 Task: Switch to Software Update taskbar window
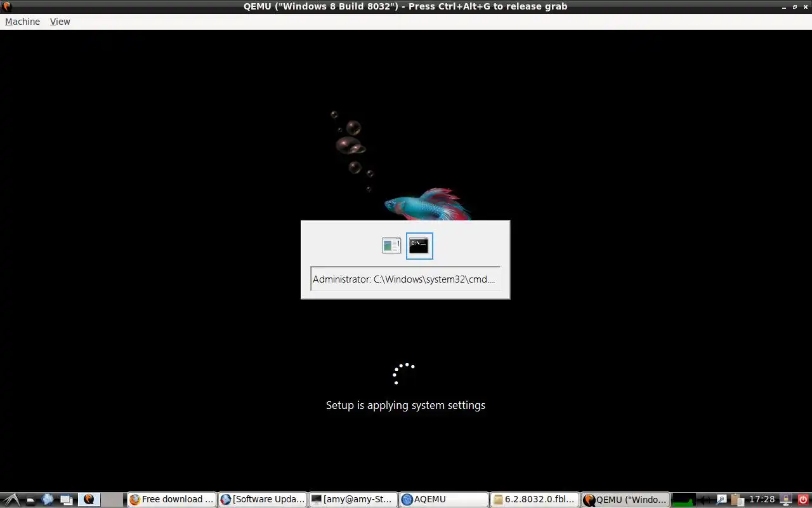263,500
